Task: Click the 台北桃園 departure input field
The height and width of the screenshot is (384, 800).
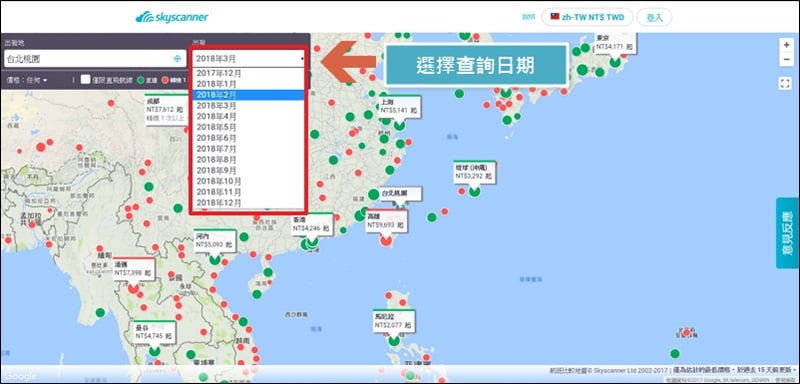Action: tap(94, 59)
